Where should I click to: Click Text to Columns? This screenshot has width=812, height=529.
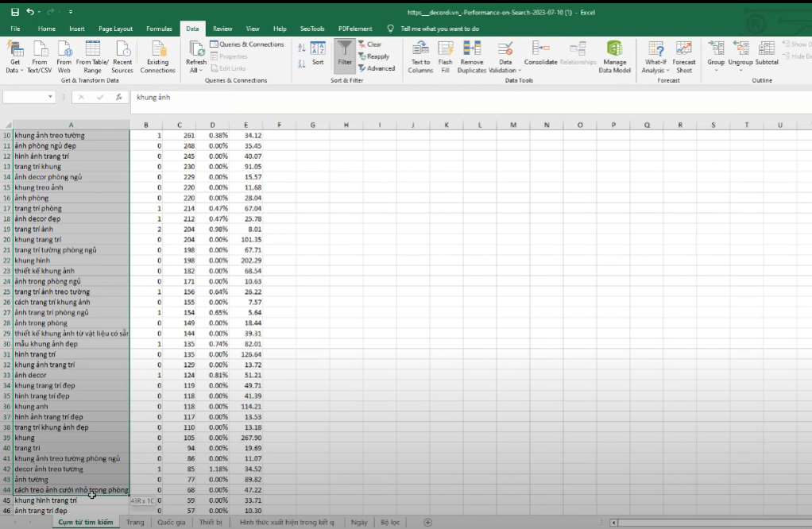420,57
